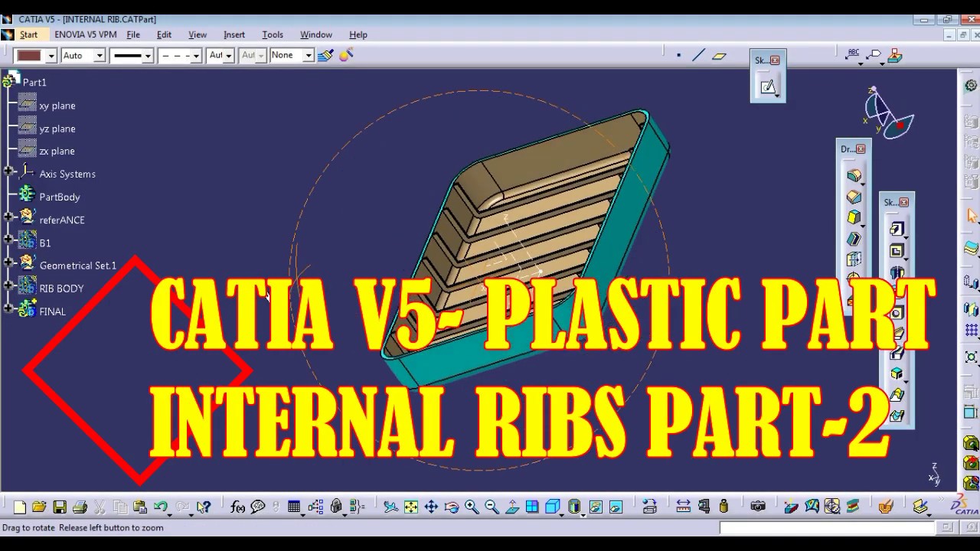Toggle Hide/Show for selected element

pos(596,507)
